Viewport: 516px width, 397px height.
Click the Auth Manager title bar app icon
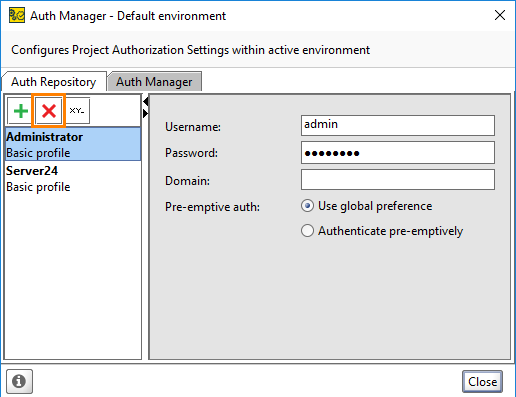[17, 16]
